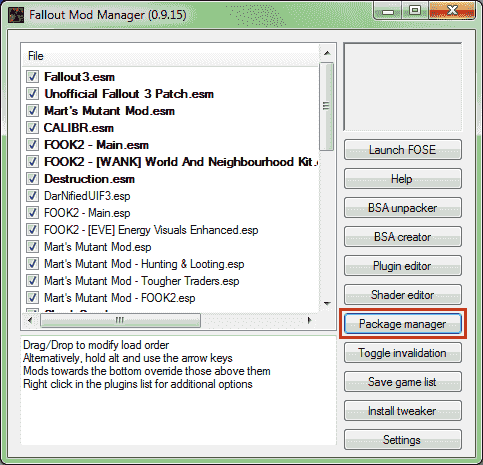Click the Toggle invalidation button
Viewport: 483px width, 465px height.
(403, 353)
